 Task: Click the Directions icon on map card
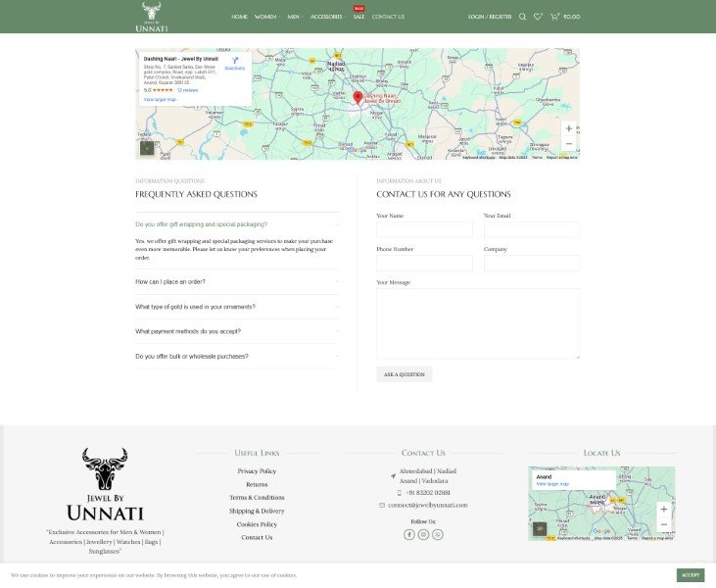(x=235, y=63)
